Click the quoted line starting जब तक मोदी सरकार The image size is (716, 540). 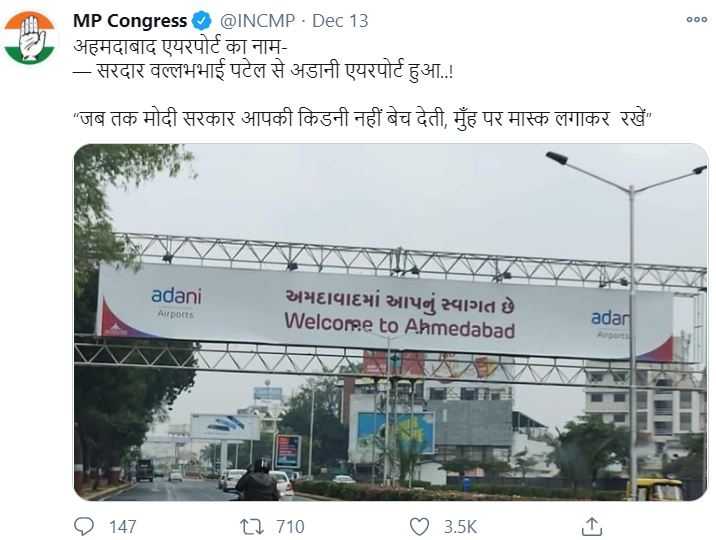(x=363, y=119)
